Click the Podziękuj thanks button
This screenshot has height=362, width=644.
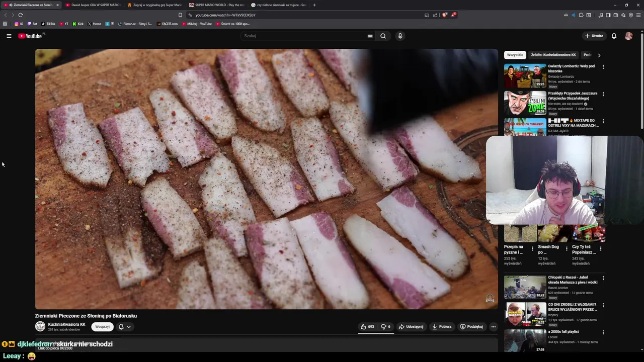click(x=471, y=326)
